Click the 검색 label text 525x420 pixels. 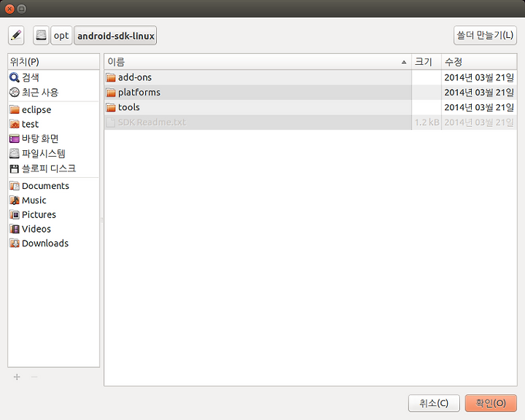pos(31,77)
